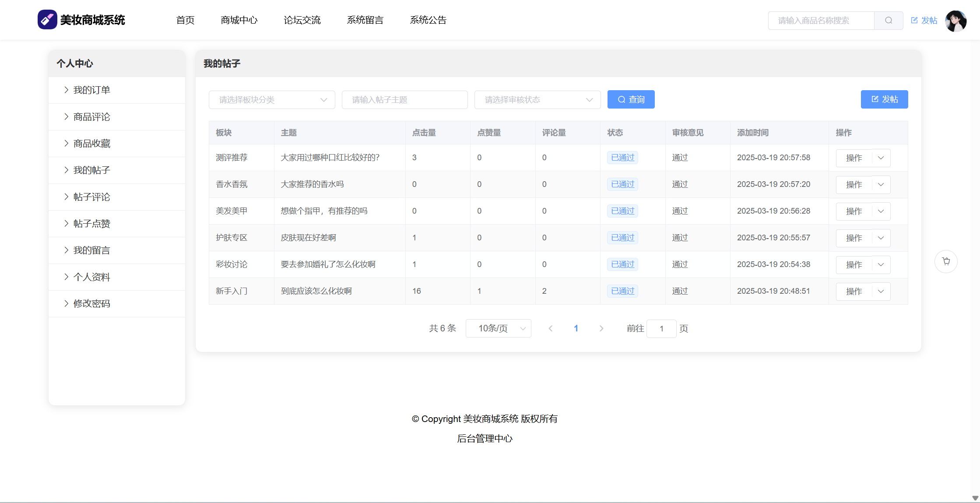Click the search magnifier icon in header
The width and height of the screenshot is (980, 503).
click(x=888, y=21)
